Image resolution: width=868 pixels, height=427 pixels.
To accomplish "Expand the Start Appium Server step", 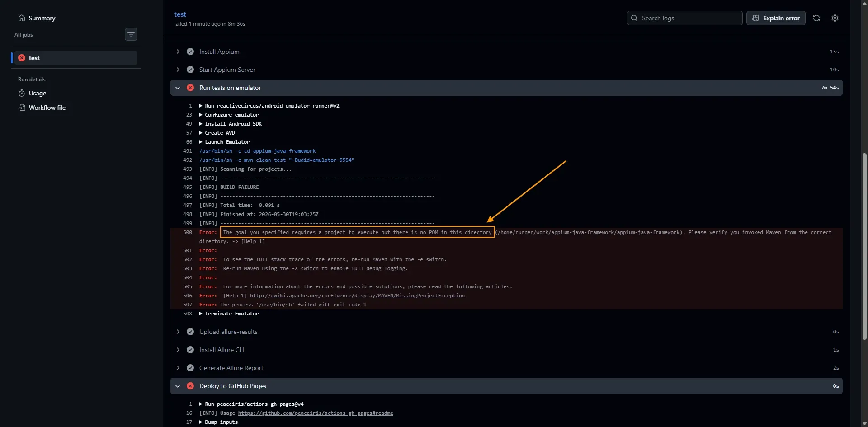I will [506, 70].
